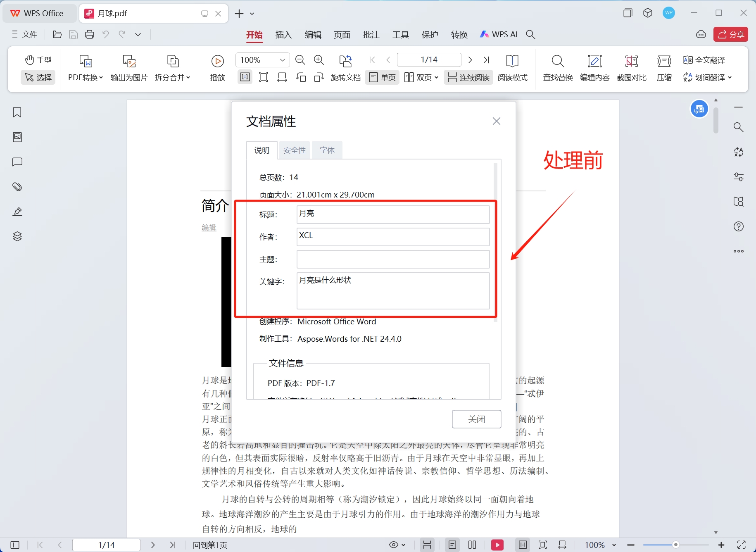Open the bookmarks panel in the sidebar
Screen dimensions: 756x552
tap(17, 112)
